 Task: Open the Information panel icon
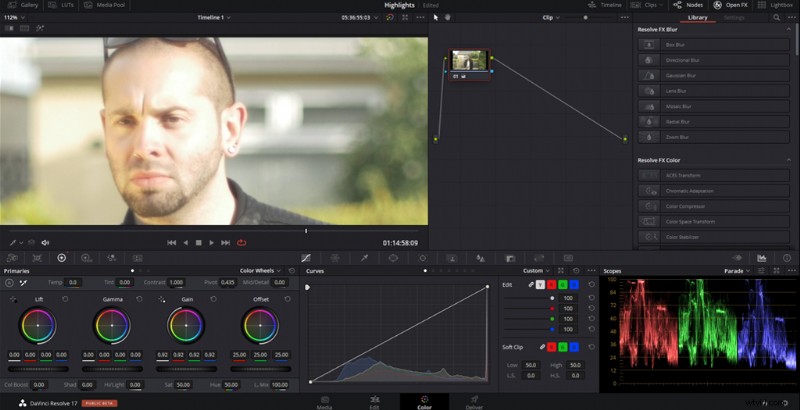pyautogui.click(x=787, y=258)
